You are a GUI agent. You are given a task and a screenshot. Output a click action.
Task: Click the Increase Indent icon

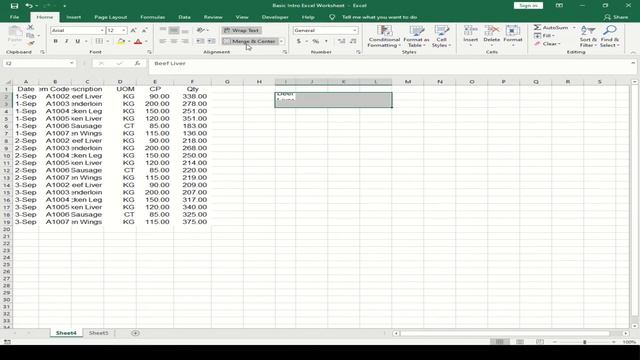[211, 41]
